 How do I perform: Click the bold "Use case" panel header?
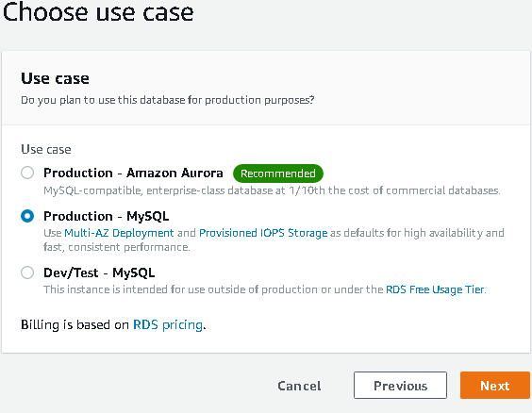tap(55, 78)
